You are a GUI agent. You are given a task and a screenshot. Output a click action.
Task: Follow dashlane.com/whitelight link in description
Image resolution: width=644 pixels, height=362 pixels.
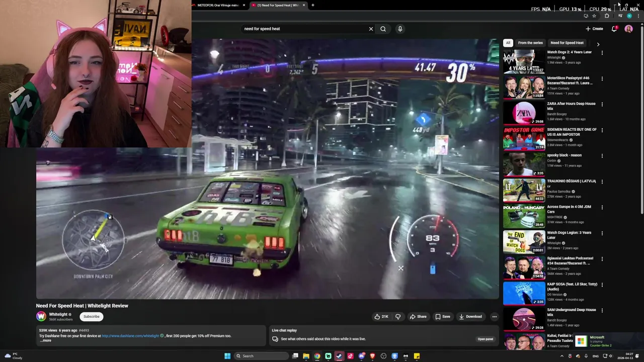coord(130,336)
